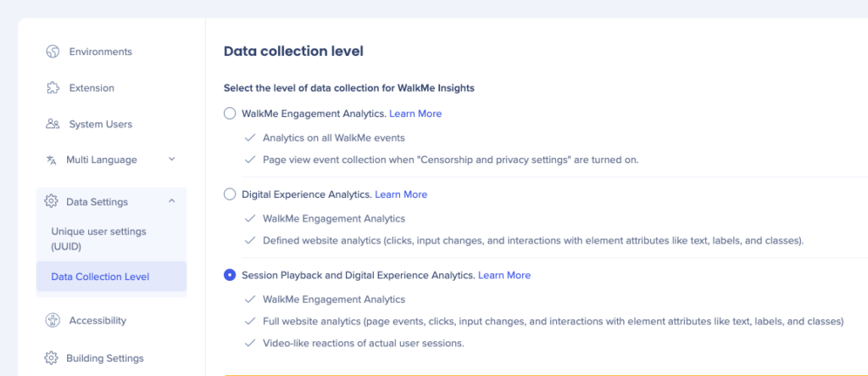
Task: Click the System Users people icon
Action: pyautogui.click(x=53, y=124)
